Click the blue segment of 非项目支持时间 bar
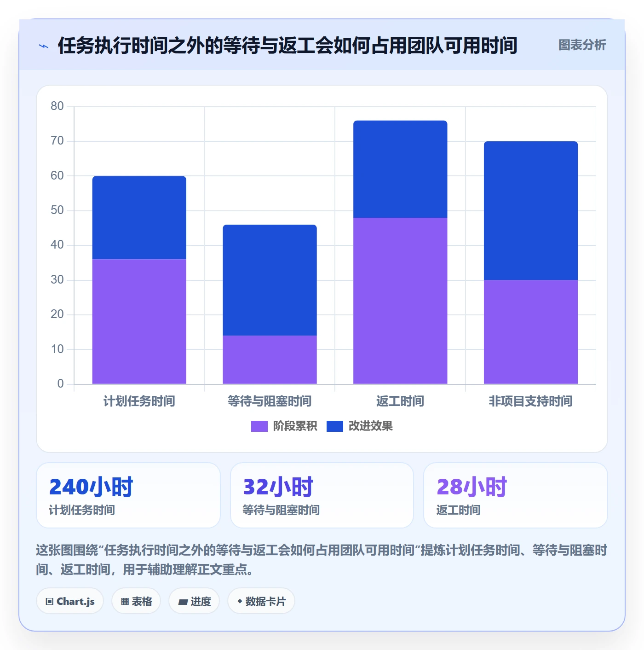Screen dimensions: 644x650 click(x=531, y=210)
